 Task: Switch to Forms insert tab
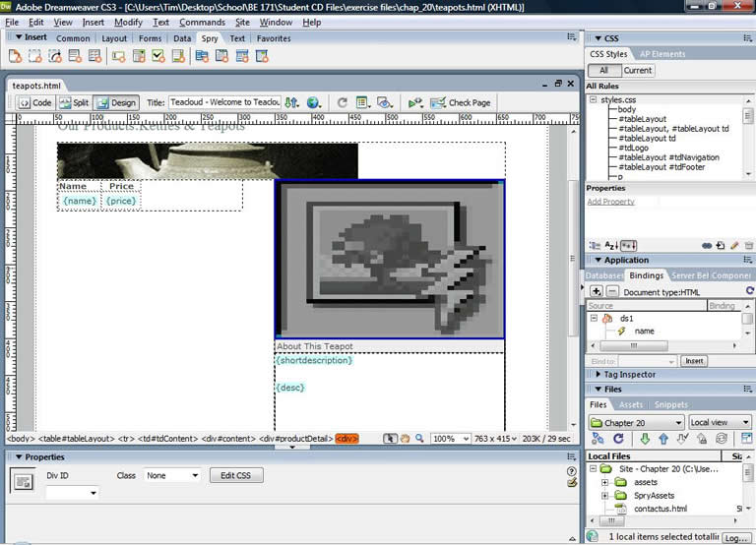[x=150, y=38]
